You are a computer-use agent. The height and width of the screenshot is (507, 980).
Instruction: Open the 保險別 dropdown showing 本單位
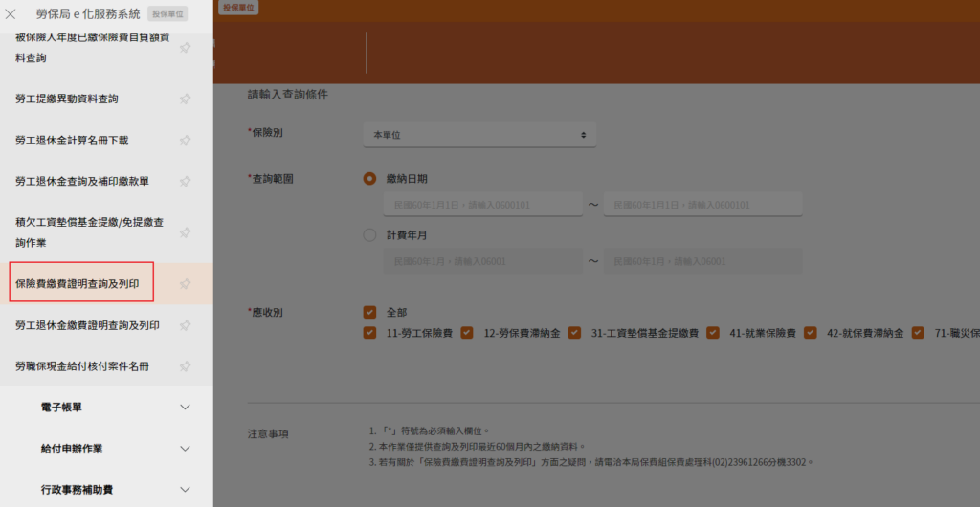click(479, 135)
